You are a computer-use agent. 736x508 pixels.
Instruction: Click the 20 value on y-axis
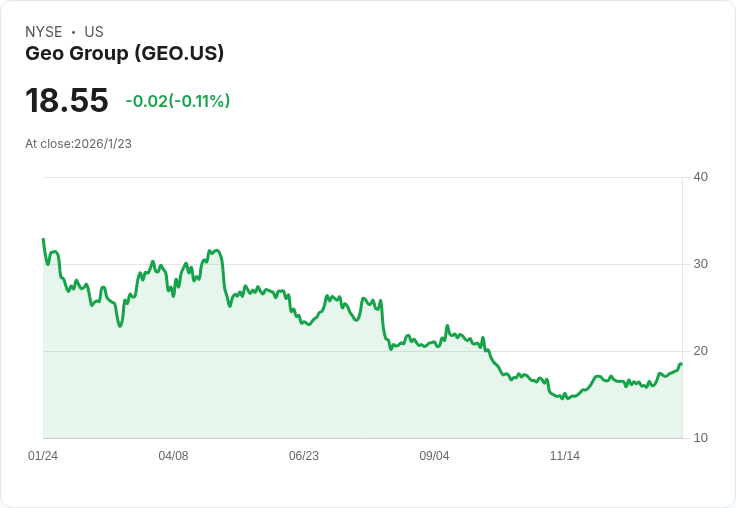tap(700, 351)
